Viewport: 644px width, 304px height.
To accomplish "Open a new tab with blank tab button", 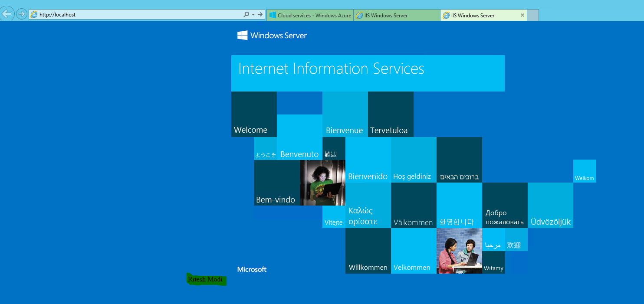I will coord(533,15).
